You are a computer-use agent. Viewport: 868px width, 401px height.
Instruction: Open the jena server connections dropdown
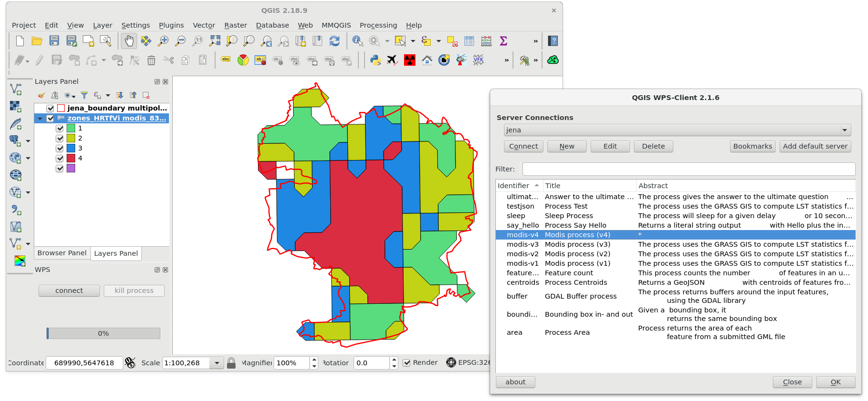(677, 130)
